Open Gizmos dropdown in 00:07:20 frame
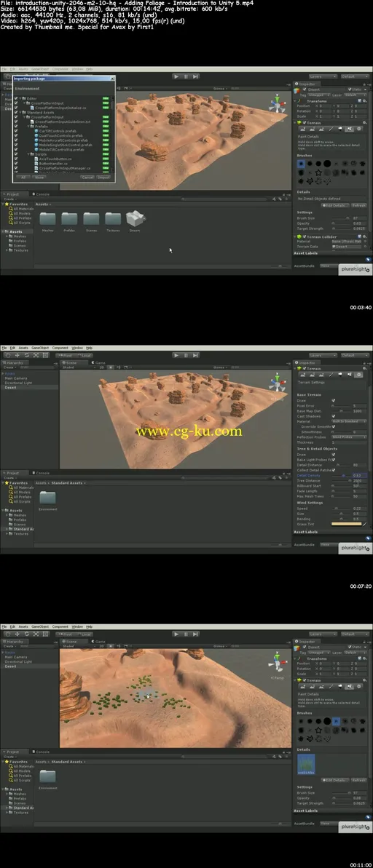This screenshot has width=373, height=868. coord(219,367)
